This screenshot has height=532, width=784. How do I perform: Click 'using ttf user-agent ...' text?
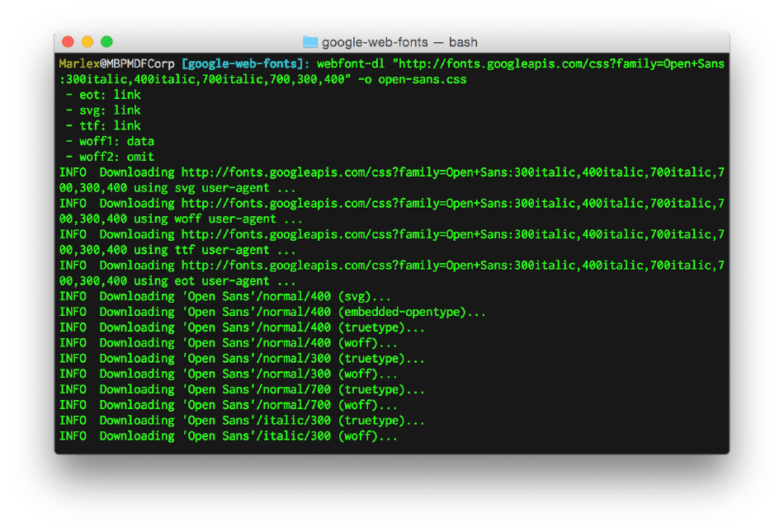(x=215, y=250)
